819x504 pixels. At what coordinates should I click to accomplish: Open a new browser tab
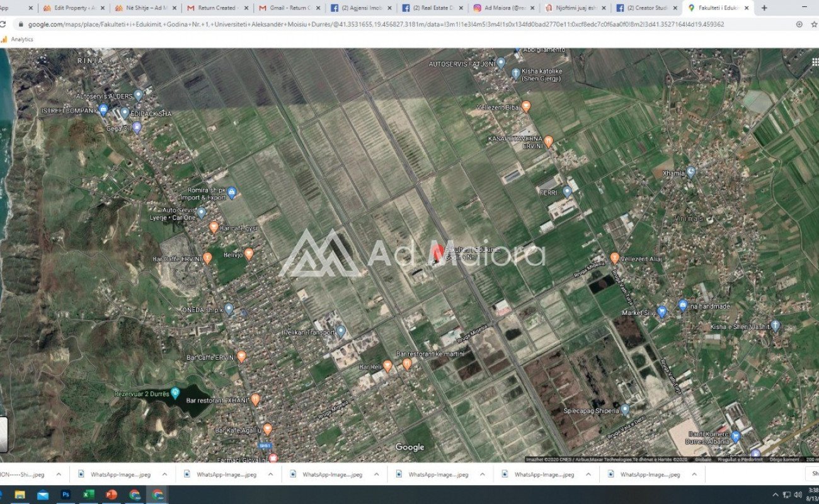tap(764, 8)
